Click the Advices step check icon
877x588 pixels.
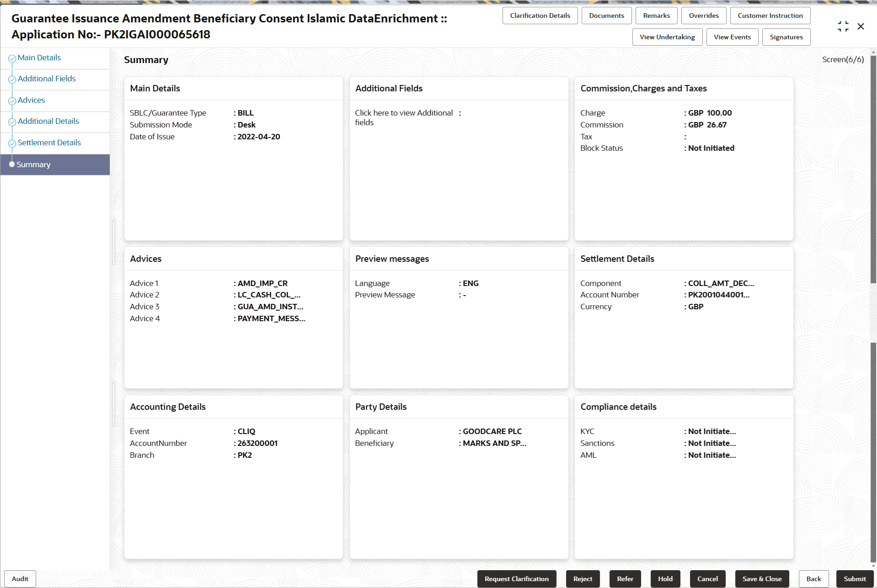pos(12,101)
